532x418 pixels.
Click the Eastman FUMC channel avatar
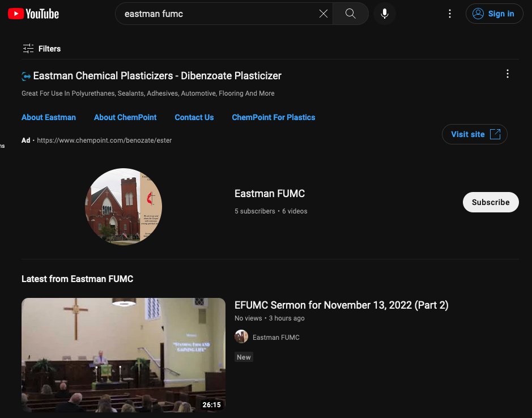[124, 206]
